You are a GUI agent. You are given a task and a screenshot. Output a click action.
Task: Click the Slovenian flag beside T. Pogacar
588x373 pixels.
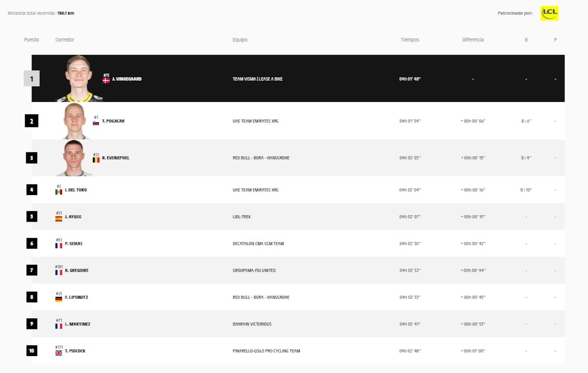tap(96, 122)
